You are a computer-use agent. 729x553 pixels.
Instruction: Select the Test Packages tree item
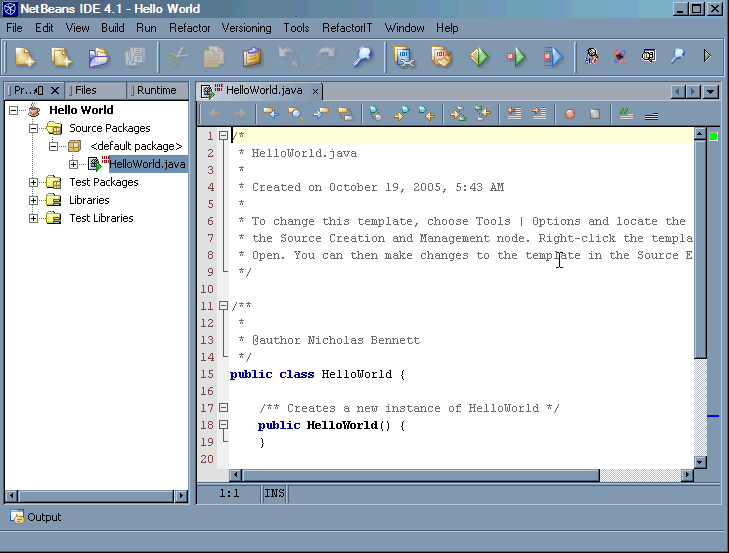coord(104,182)
